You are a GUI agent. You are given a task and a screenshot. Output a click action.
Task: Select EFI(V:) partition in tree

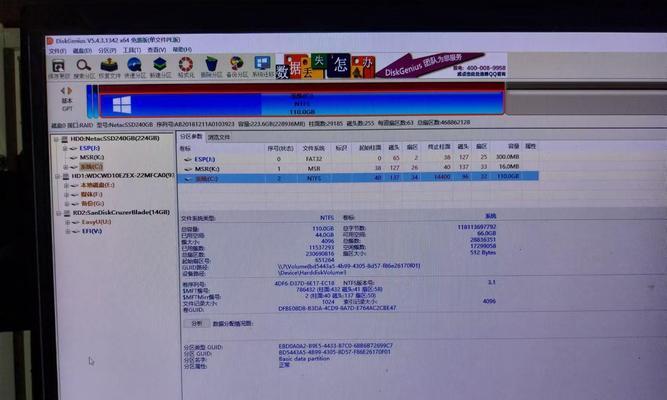92,231
